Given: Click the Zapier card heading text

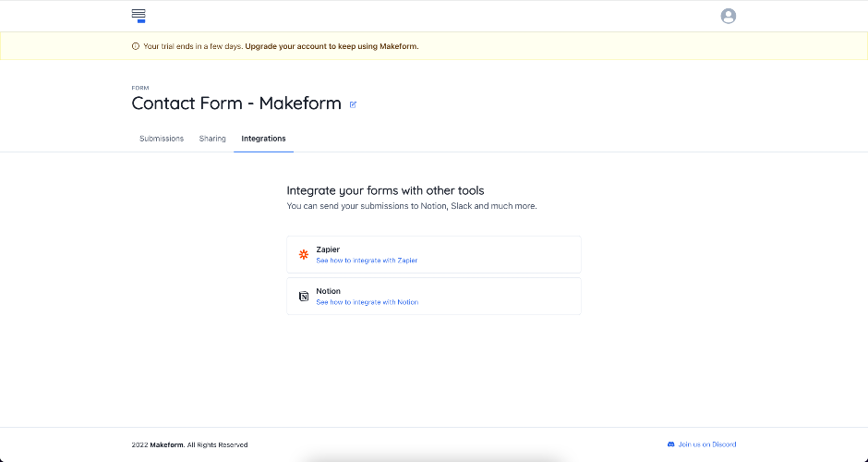Looking at the screenshot, I should (x=328, y=249).
